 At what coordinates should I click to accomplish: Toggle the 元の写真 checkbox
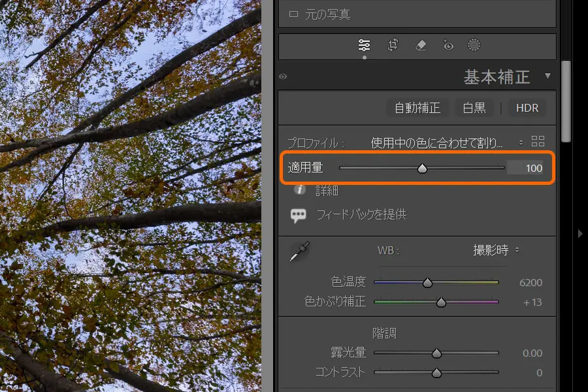(293, 14)
